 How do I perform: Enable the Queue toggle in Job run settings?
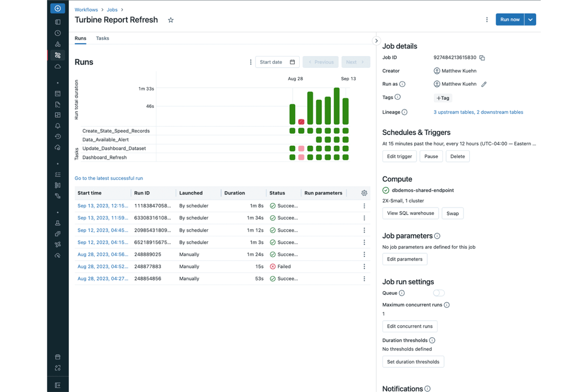pos(439,293)
